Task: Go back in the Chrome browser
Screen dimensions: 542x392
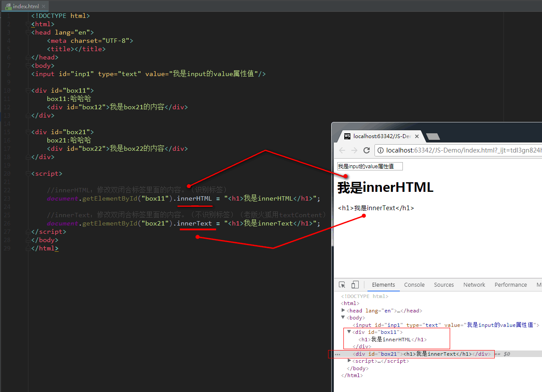Action: point(342,150)
